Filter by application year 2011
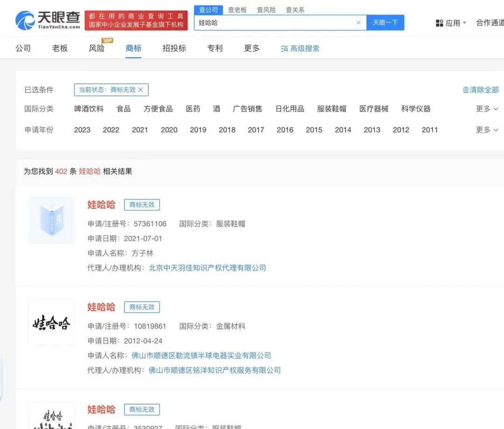504x429 pixels. coord(430,130)
